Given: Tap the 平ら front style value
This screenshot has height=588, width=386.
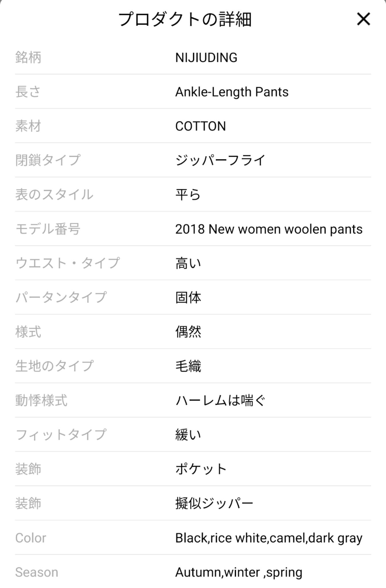Looking at the screenshot, I should [x=188, y=195].
